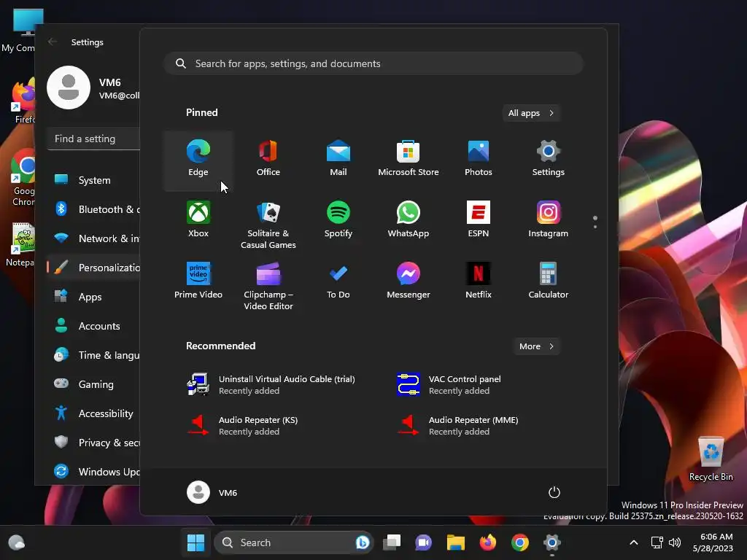Viewport: 747px width, 560px height.
Task: Open Bing chat icon in taskbar search
Action: pyautogui.click(x=363, y=542)
